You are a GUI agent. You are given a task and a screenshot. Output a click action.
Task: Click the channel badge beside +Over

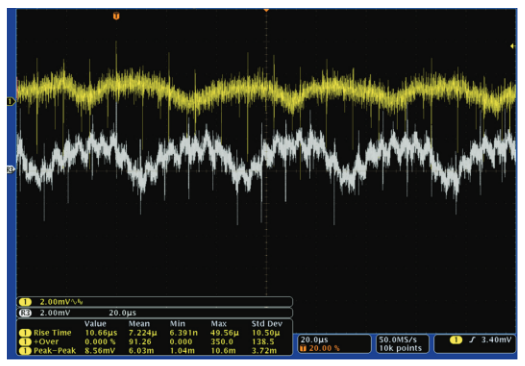point(25,342)
